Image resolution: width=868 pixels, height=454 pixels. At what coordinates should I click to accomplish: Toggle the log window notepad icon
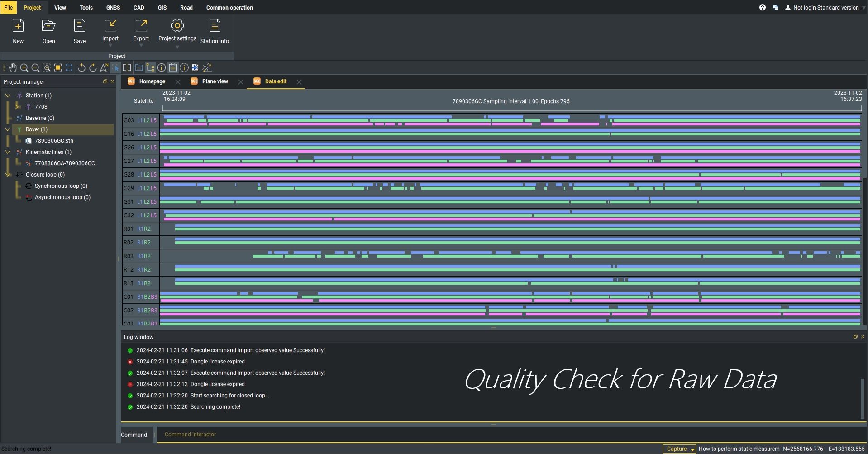(173, 68)
